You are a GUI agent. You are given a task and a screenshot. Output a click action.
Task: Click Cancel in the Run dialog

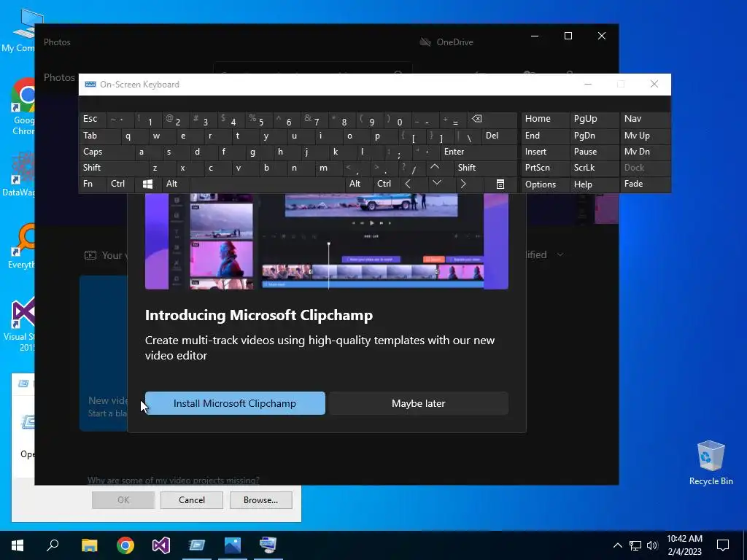pos(192,500)
